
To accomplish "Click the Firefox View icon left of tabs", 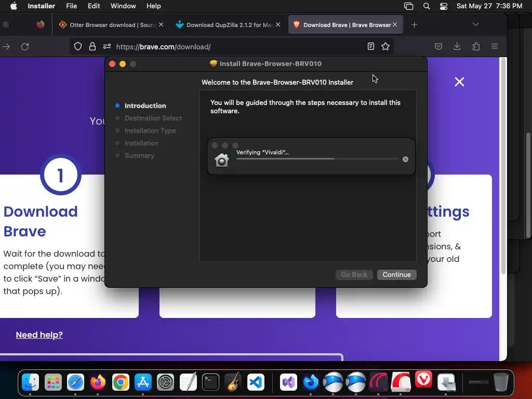I will point(41,24).
